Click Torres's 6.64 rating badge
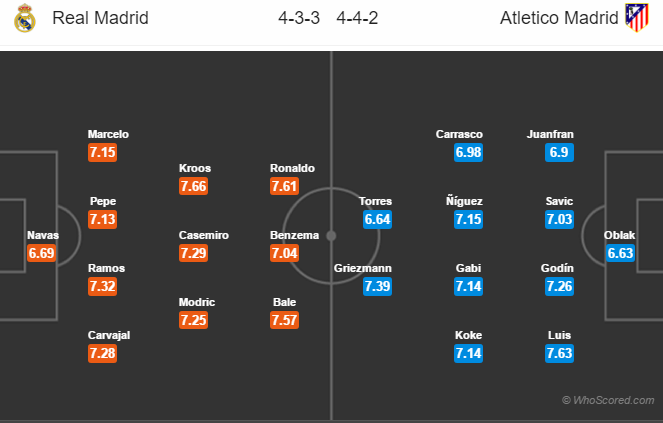 click(x=376, y=219)
